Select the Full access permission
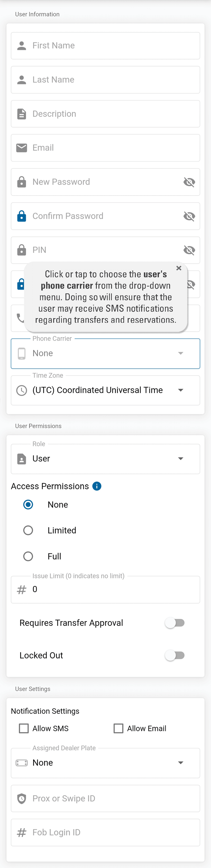 click(28, 556)
